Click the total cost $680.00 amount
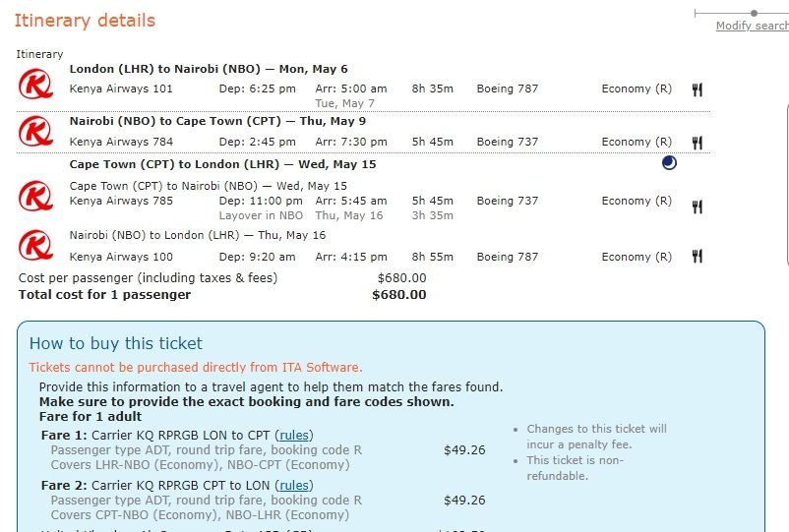The width and height of the screenshot is (789, 532). 399,294
